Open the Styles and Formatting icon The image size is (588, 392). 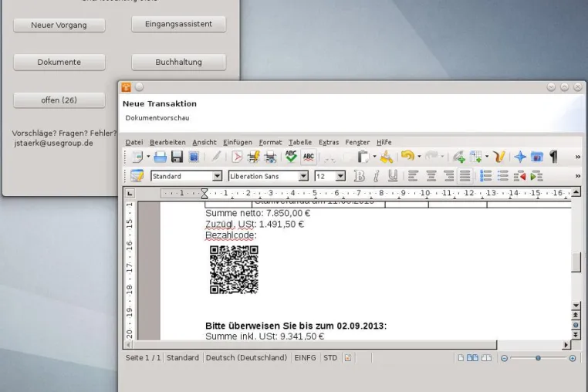click(x=137, y=176)
